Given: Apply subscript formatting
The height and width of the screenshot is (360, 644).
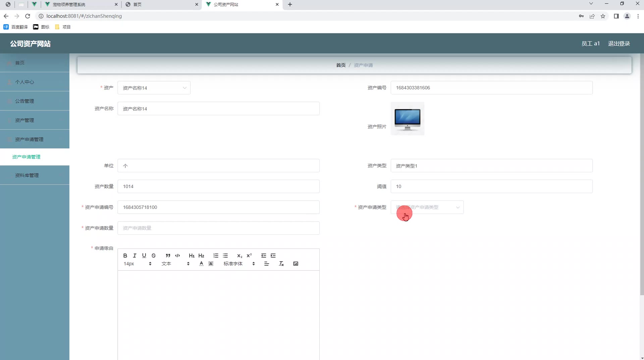Looking at the screenshot, I should pos(239,256).
